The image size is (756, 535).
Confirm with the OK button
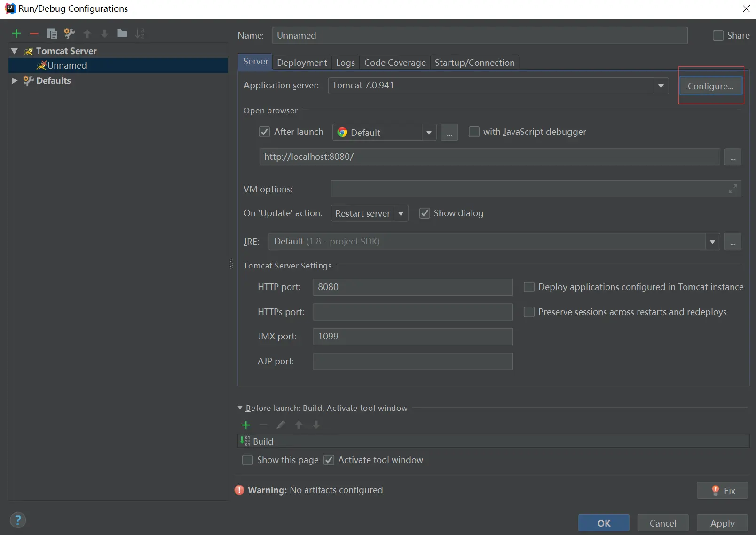pyautogui.click(x=604, y=523)
